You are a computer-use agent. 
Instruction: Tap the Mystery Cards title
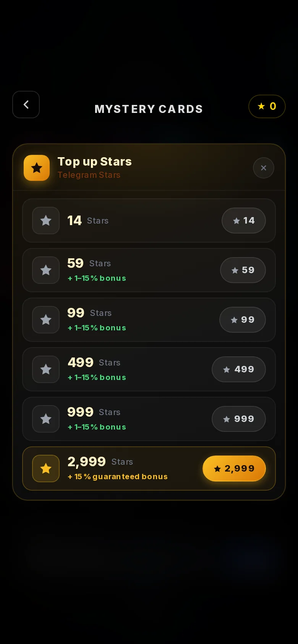(x=149, y=109)
